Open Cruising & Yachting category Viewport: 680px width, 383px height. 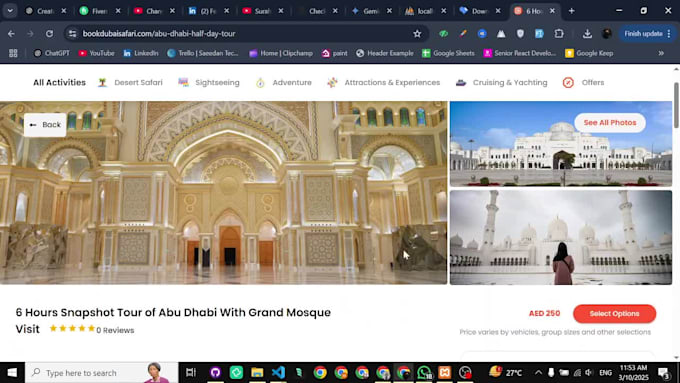click(x=502, y=82)
